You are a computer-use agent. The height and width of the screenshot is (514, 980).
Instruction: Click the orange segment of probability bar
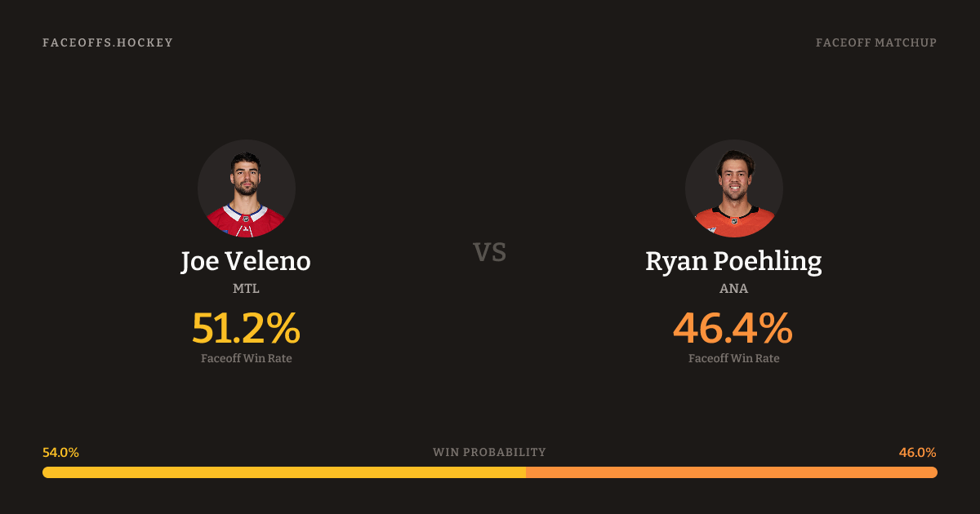coord(732,472)
